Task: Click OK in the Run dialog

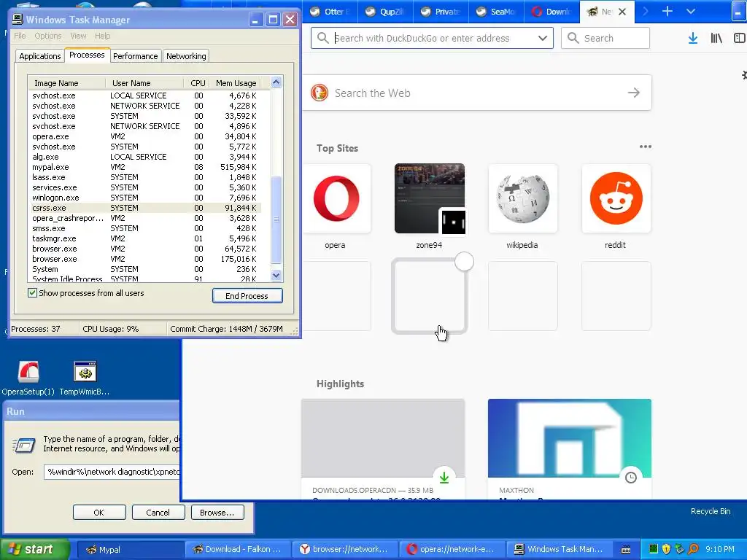Action: tap(99, 513)
